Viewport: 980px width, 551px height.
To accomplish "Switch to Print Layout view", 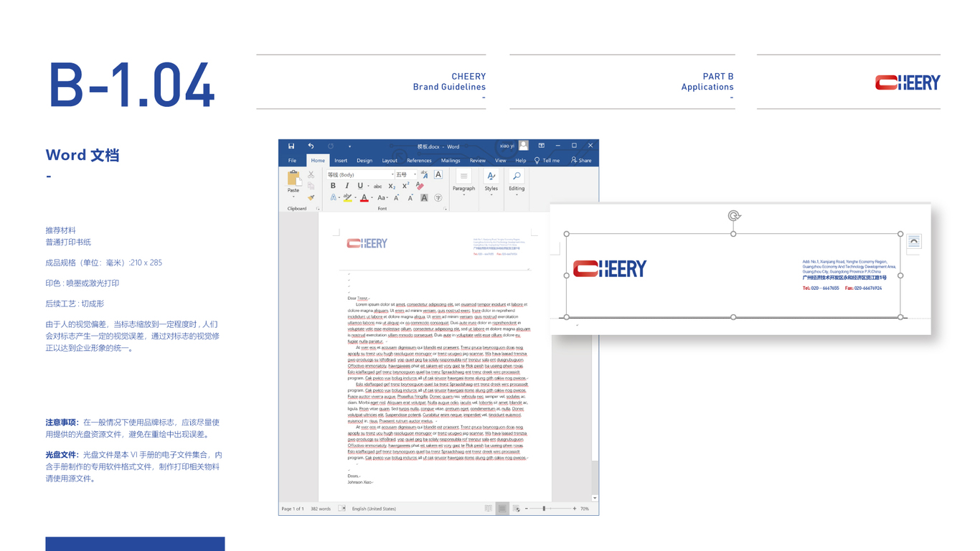I will click(x=502, y=509).
